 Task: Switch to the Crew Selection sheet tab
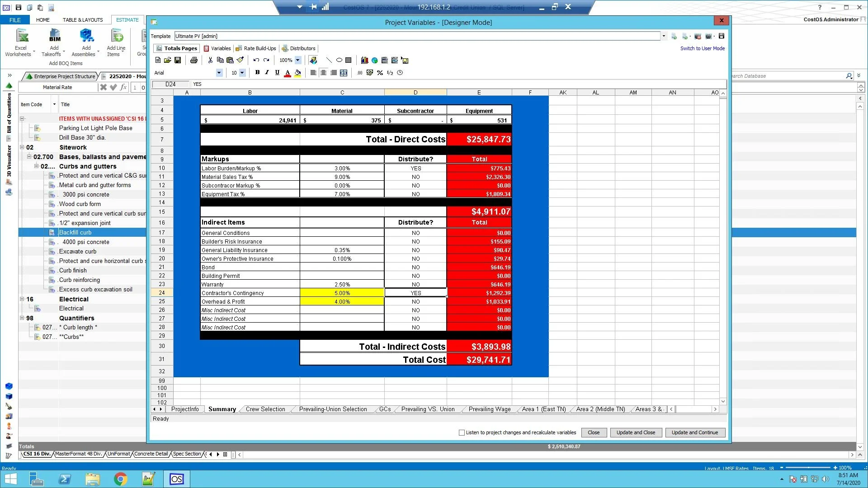point(265,409)
